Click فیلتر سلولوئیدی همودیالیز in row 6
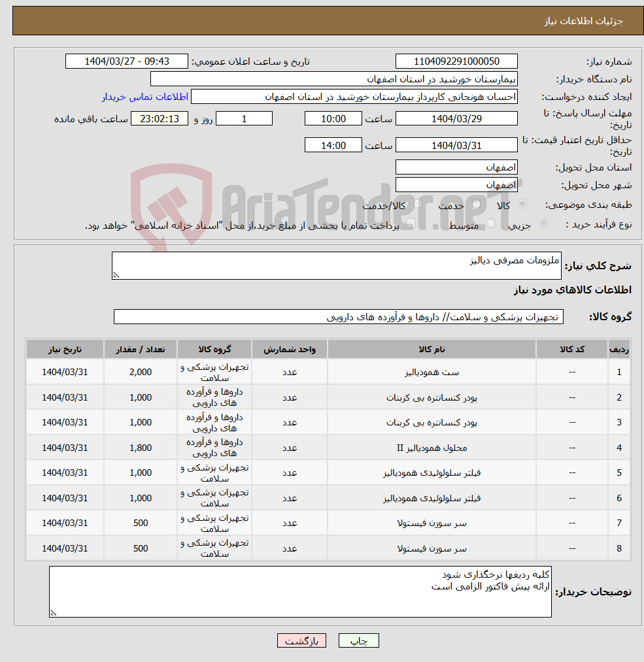This screenshot has width=644, height=662. click(432, 498)
